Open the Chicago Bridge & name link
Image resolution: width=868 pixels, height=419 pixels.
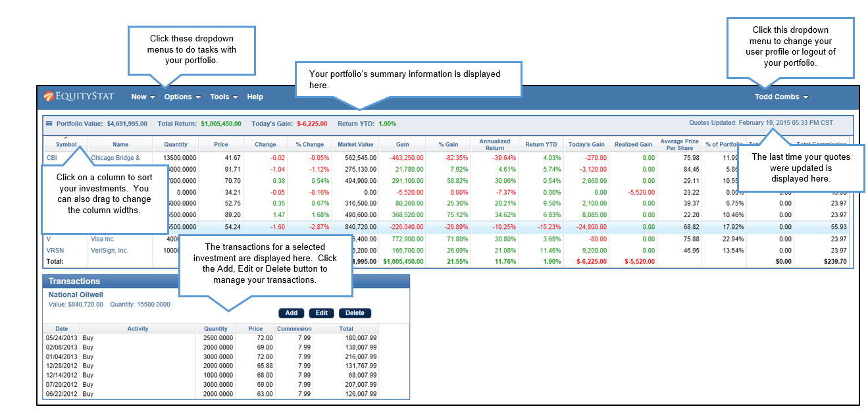click(115, 158)
